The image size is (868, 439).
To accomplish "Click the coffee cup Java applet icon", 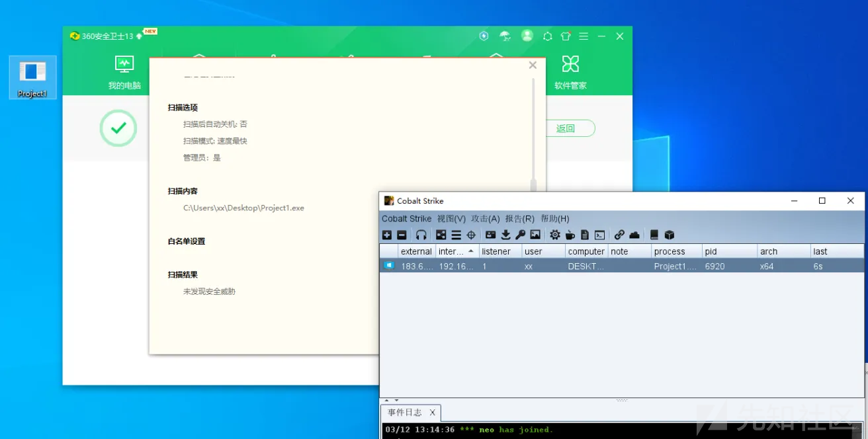I will pyautogui.click(x=570, y=235).
